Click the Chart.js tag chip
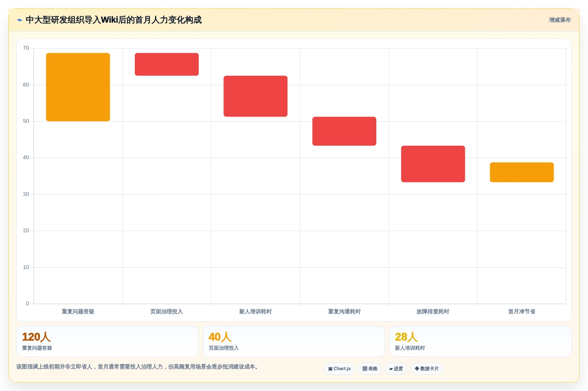 (x=340, y=369)
